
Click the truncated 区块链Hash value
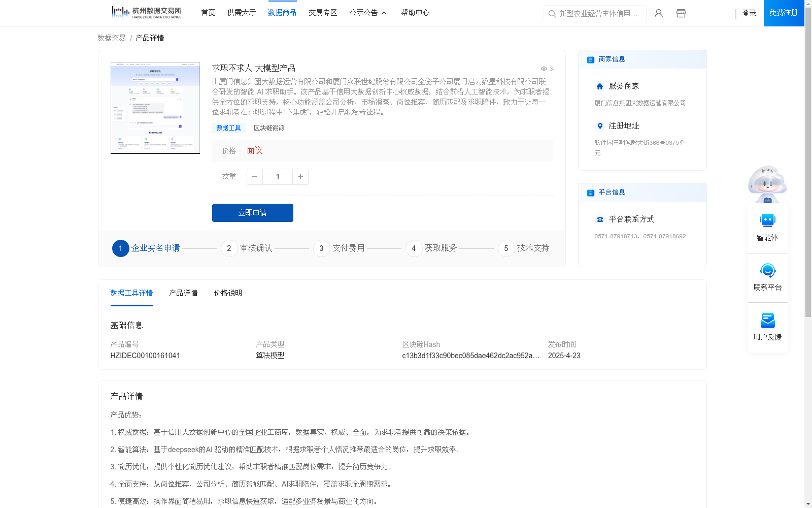pos(471,356)
